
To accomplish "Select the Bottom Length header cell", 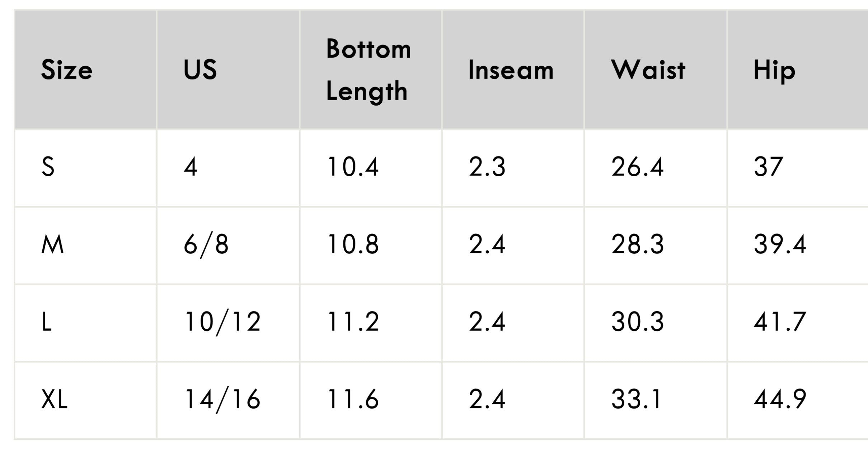I will tap(371, 69).
